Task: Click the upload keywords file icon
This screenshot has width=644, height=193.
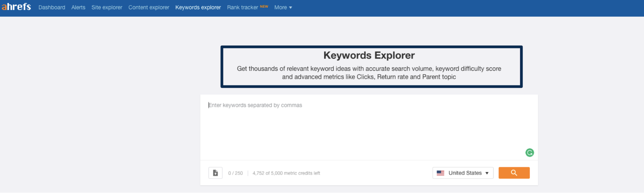Action: (215, 173)
